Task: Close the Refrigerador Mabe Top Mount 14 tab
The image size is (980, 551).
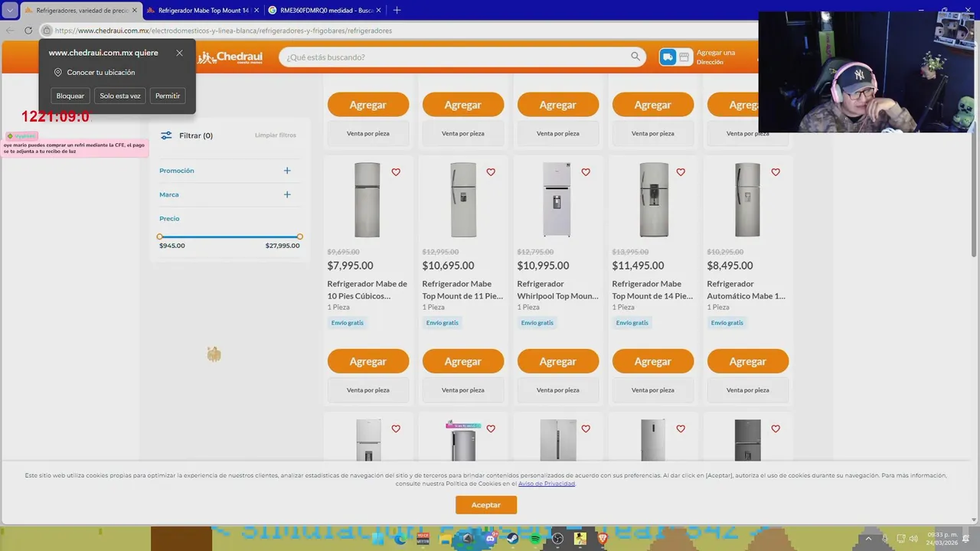Action: [x=256, y=10]
